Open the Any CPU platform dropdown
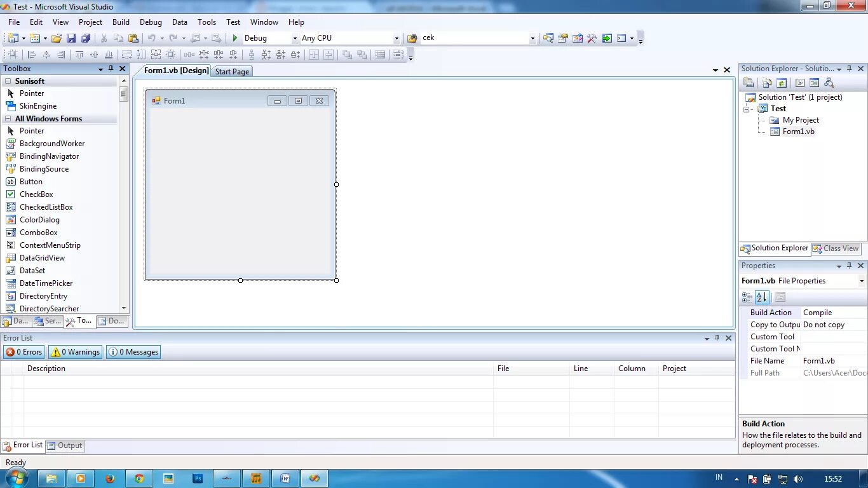 click(x=397, y=38)
